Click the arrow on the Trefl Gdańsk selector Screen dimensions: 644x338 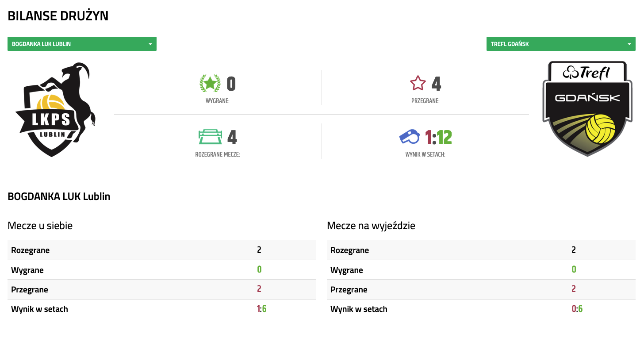pyautogui.click(x=629, y=44)
